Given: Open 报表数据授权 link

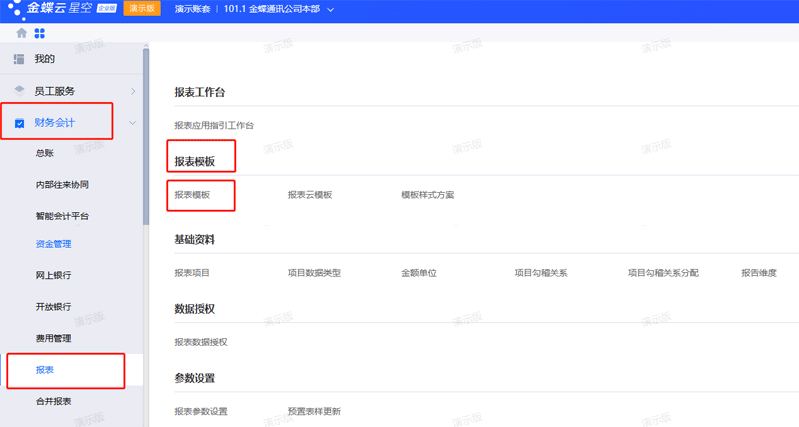Looking at the screenshot, I should (201, 342).
